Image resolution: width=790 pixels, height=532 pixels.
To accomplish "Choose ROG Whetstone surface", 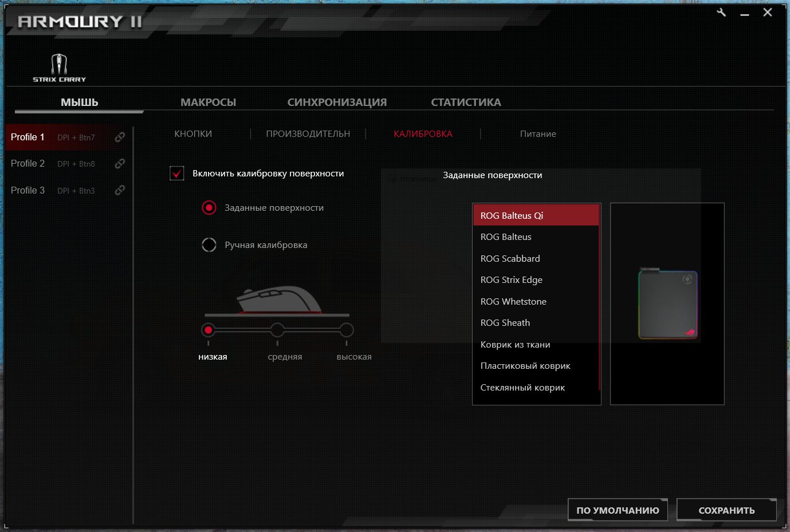I will click(536, 301).
